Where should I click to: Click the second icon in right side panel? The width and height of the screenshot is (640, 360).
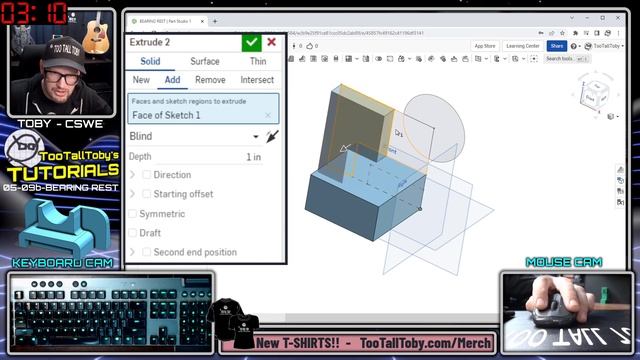pos(620,181)
